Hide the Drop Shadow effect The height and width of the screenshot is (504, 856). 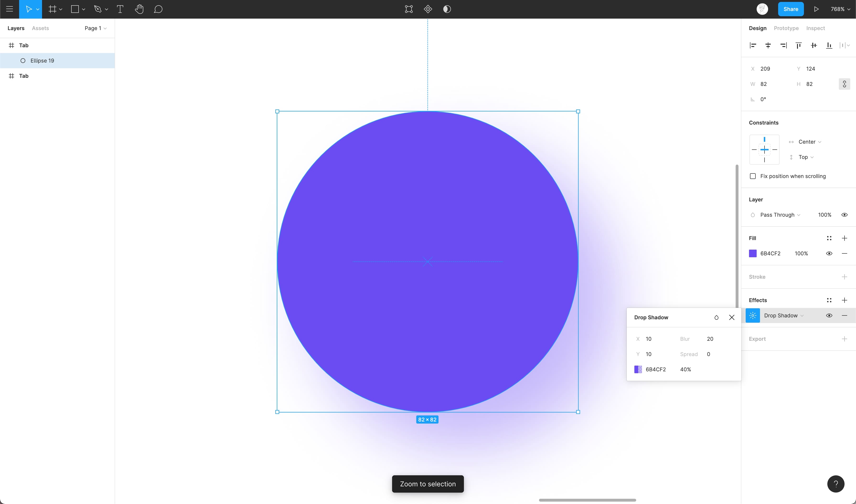pos(829,315)
